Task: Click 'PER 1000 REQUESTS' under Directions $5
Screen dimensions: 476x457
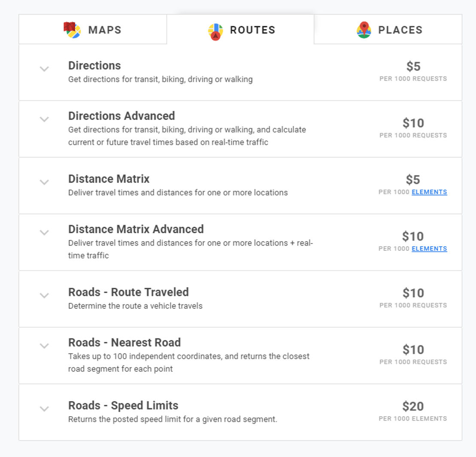Action: 413,79
